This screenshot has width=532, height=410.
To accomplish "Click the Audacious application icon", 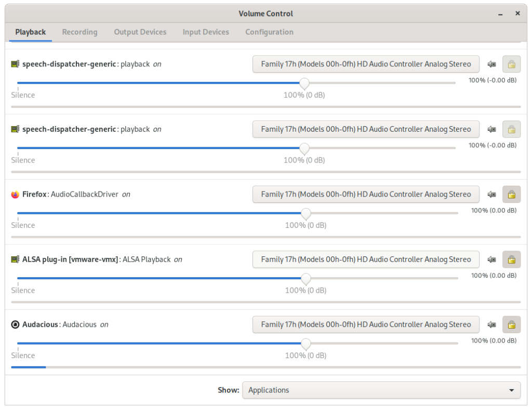I will click(15, 324).
